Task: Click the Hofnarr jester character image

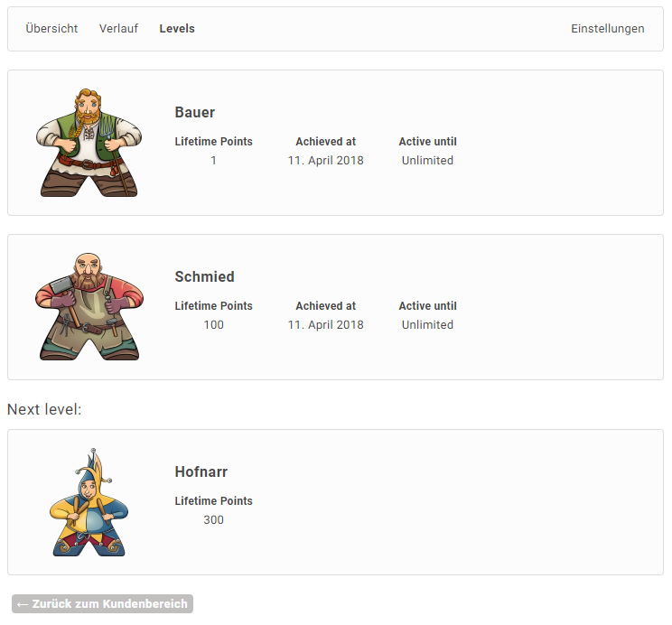Action: pyautogui.click(x=89, y=502)
